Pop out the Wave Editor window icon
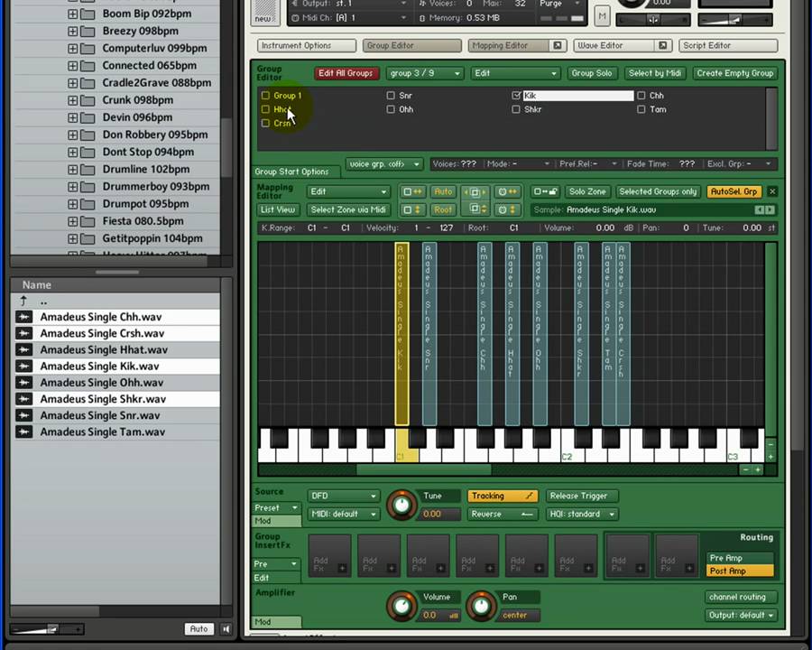This screenshot has width=812, height=650. (663, 46)
